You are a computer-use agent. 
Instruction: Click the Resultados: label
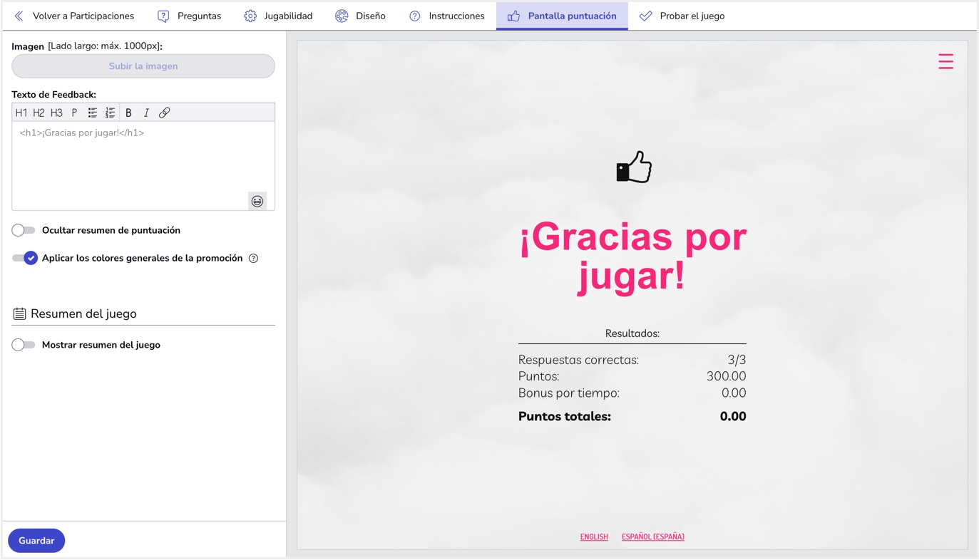(632, 333)
